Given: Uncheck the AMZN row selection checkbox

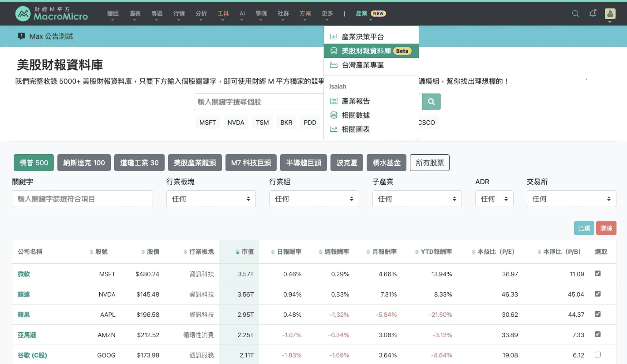Looking at the screenshot, I should click(x=598, y=334).
